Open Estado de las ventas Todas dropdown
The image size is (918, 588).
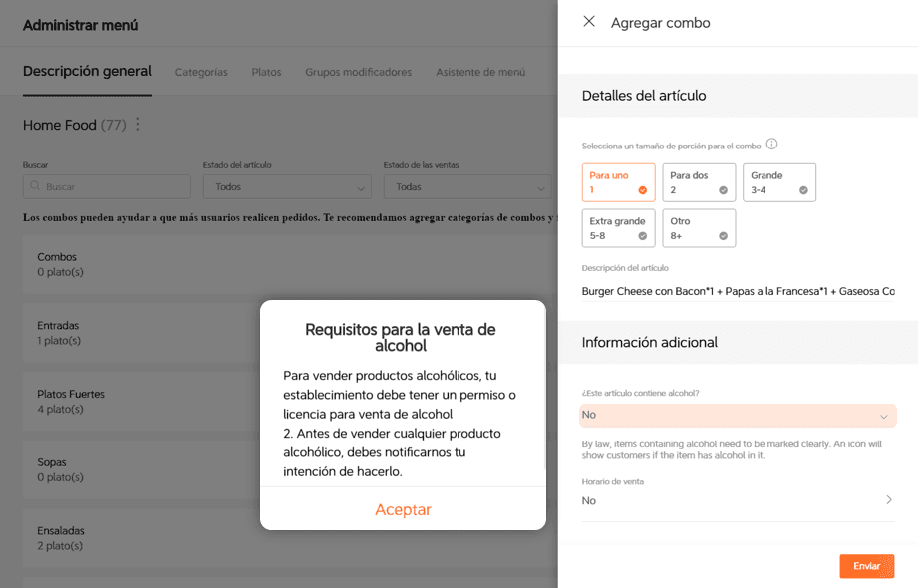[x=467, y=186]
